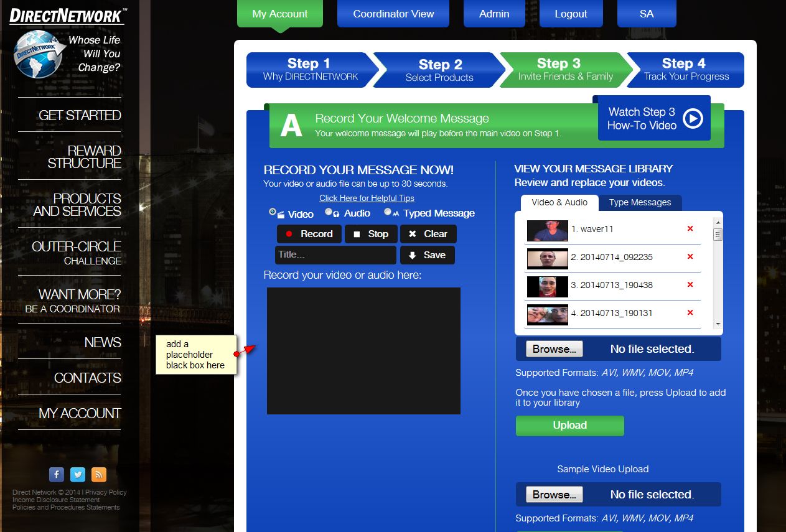Select the Video radio option
The image size is (786, 532).
(x=273, y=212)
